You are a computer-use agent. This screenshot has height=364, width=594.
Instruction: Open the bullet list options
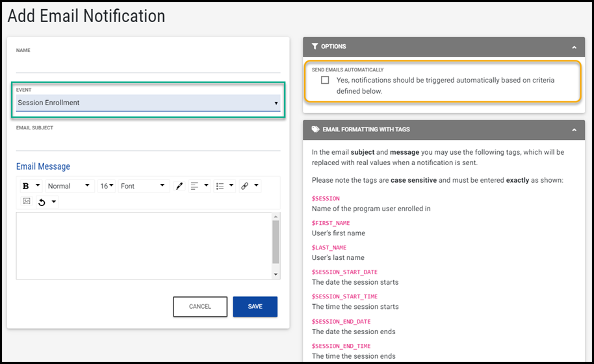tap(220, 186)
